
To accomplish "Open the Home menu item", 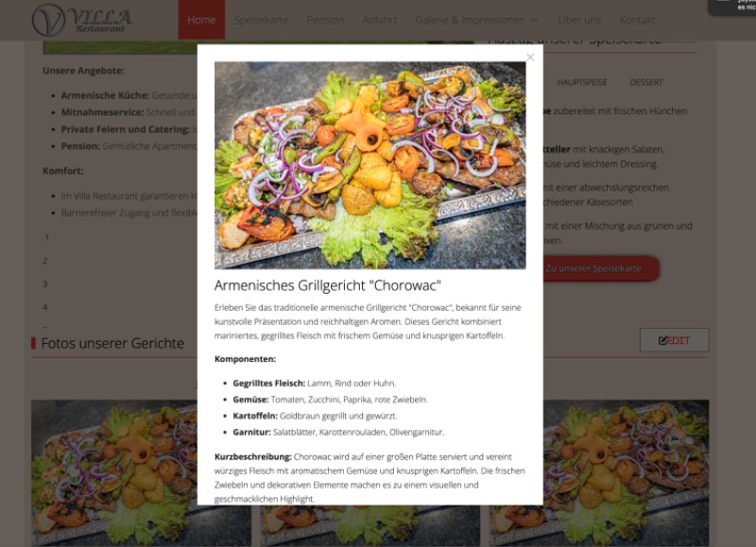I will coord(201,20).
